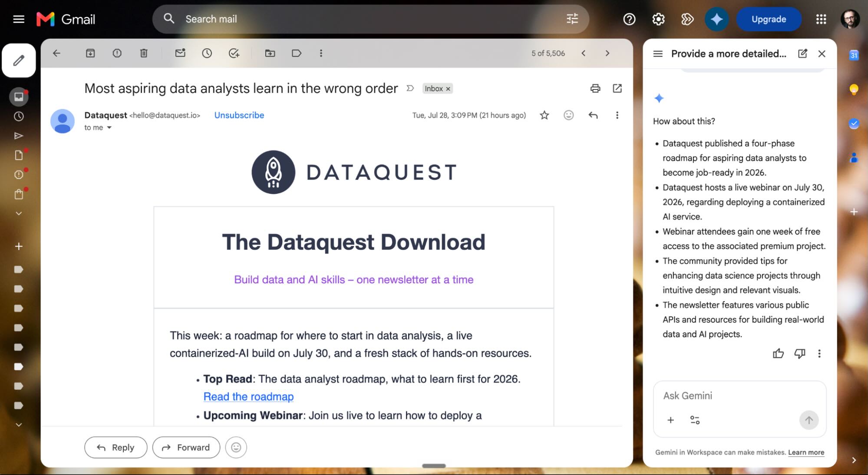
Task: Add attachment with plus in Gemini box
Action: point(670,420)
